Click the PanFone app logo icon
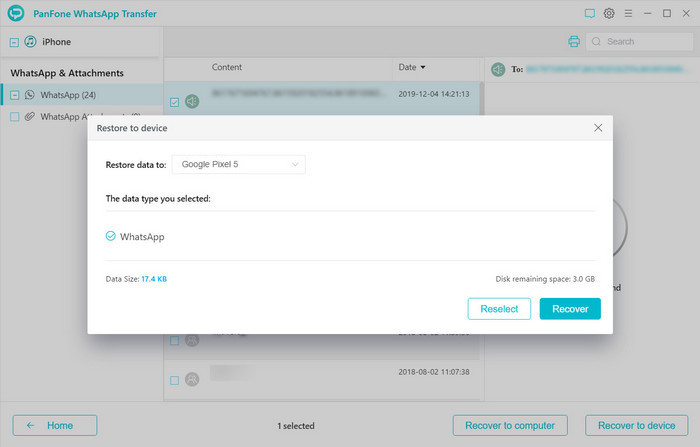The image size is (700, 447). click(x=16, y=13)
